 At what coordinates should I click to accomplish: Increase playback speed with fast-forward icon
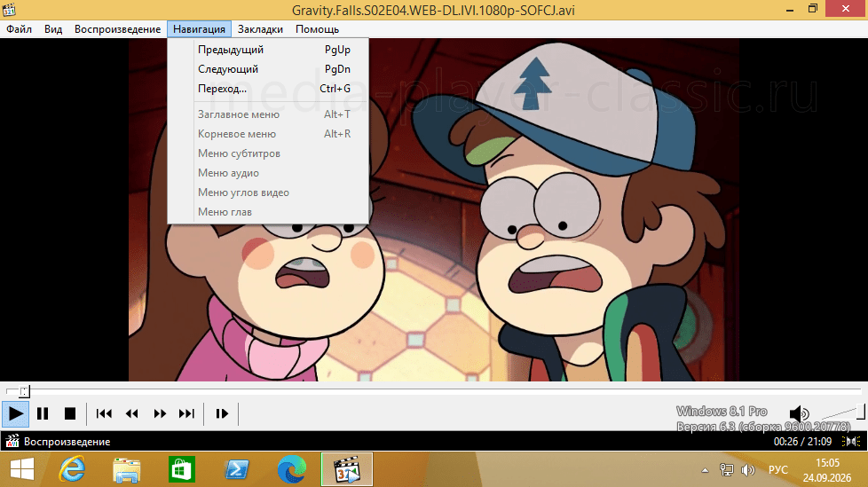[160, 413]
